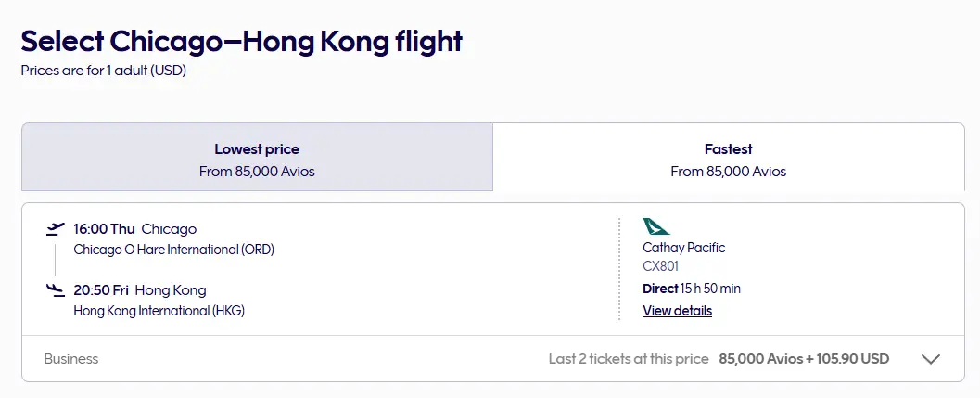Viewport: 980px width, 398px height.
Task: Click the CX801 flight number
Action: point(660,266)
